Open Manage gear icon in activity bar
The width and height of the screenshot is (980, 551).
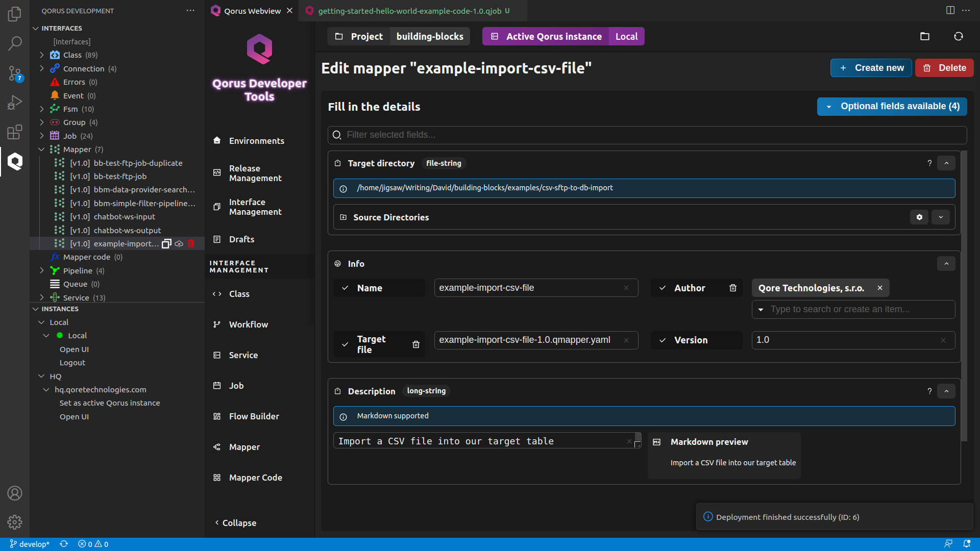(x=15, y=522)
